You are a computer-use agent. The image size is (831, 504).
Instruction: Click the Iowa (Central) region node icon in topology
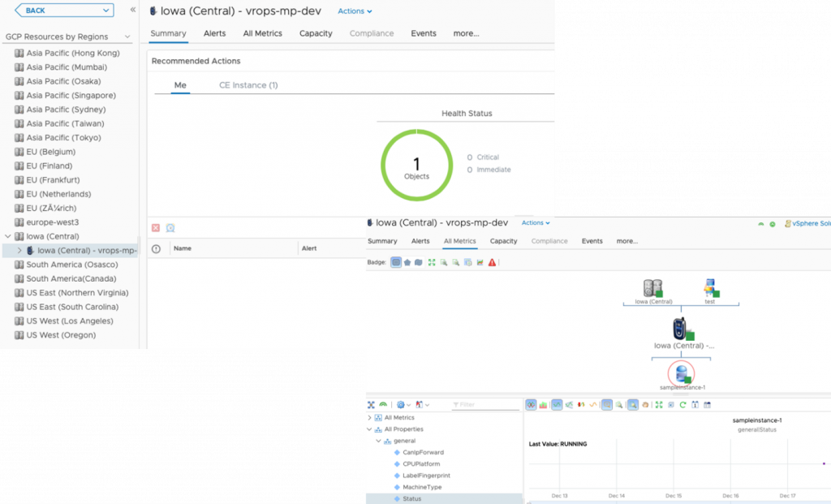click(x=652, y=287)
